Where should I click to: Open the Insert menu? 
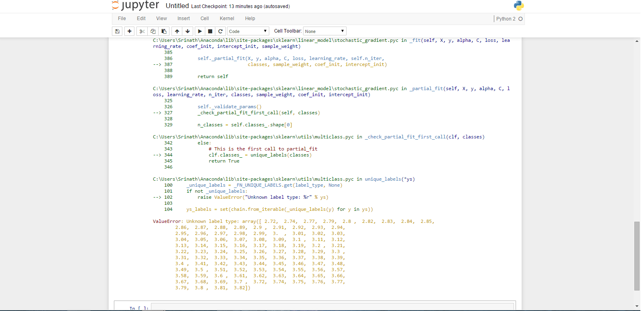tap(184, 19)
